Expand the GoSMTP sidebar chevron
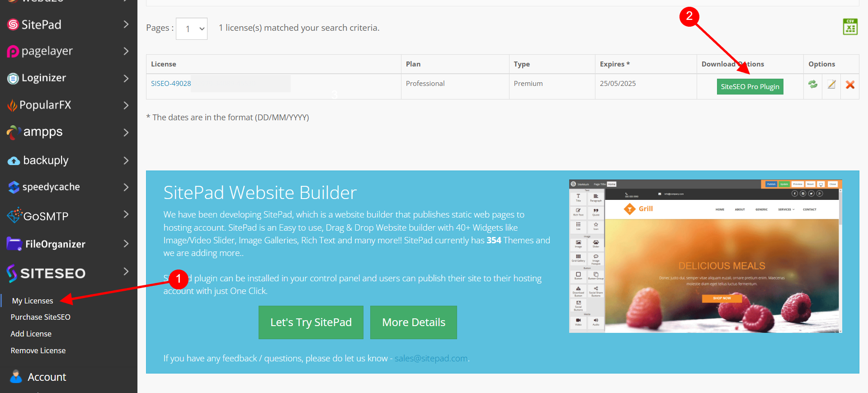 (126, 214)
